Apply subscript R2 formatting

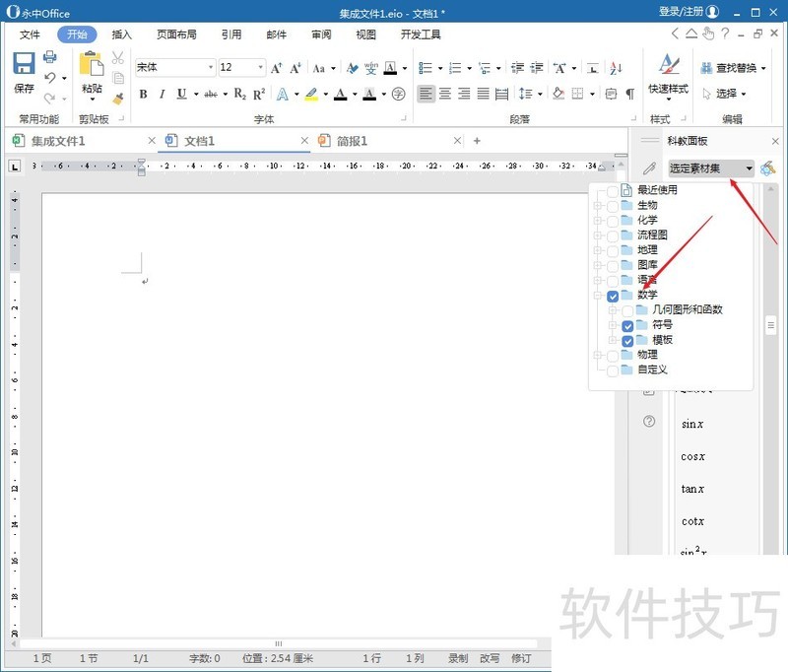240,94
